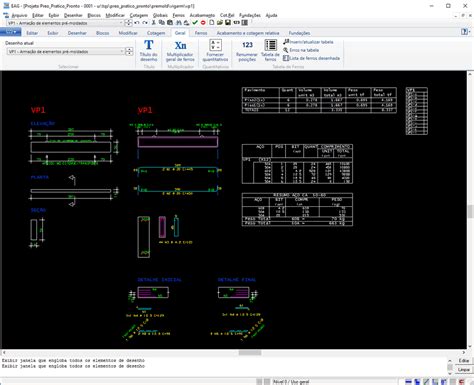Click the red C status bar icon
Viewport: 474px width, 385px height.
[462, 382]
